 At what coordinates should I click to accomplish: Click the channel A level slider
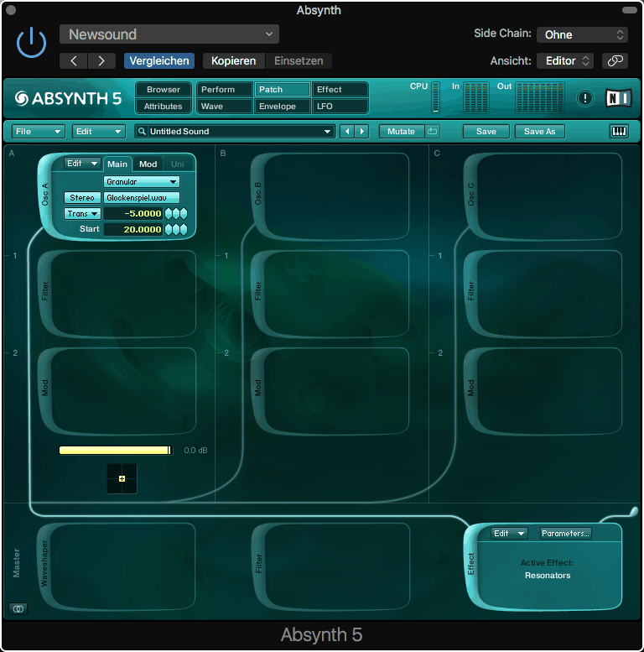click(115, 451)
